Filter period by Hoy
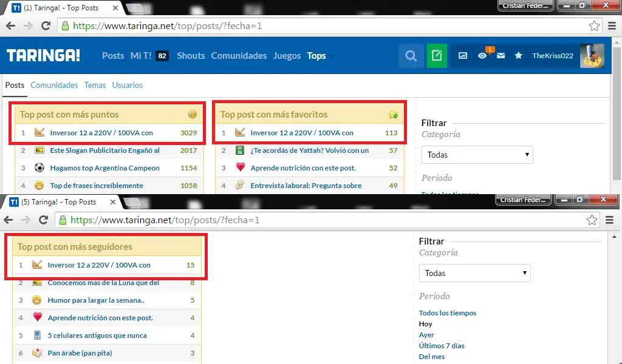 (426, 324)
